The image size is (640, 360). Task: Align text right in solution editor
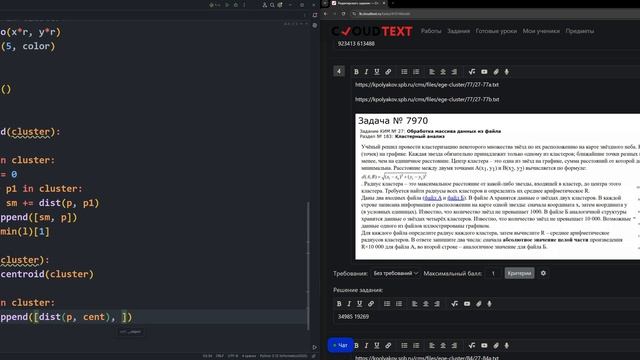tap(437, 304)
